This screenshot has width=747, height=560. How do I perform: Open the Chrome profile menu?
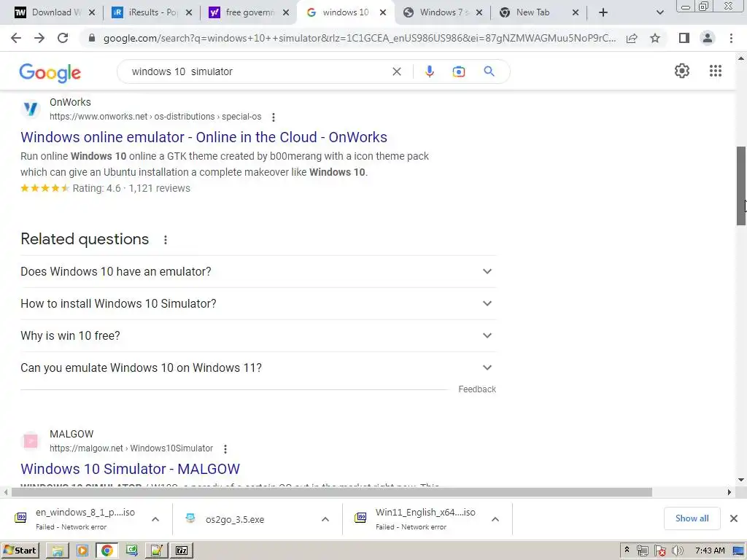708,38
